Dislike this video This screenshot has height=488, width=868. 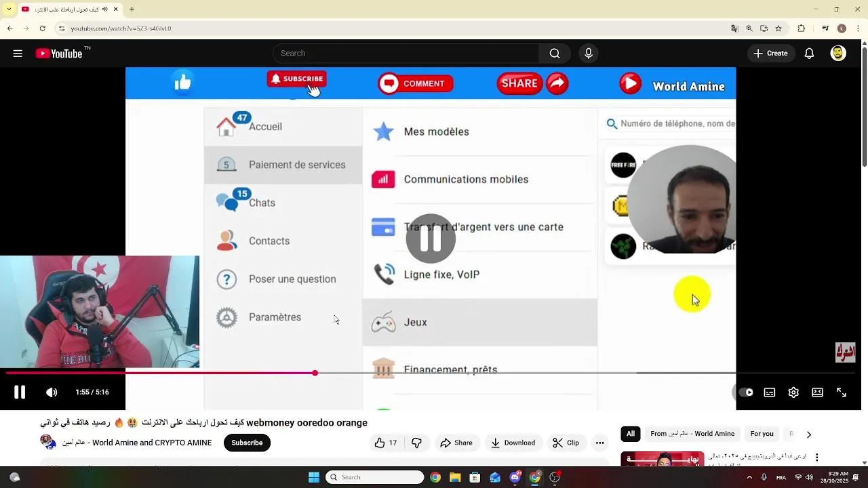point(417,443)
